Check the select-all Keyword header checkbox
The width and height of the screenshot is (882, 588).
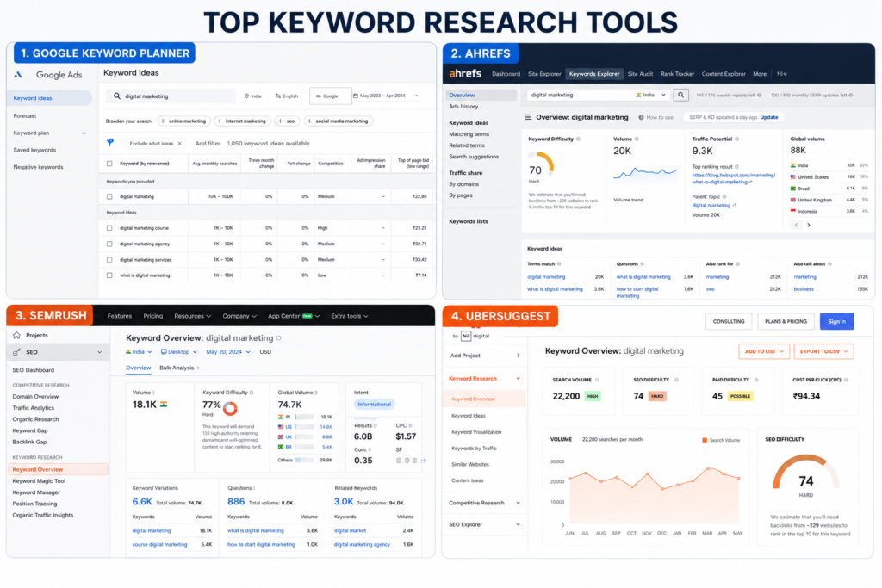point(109,164)
